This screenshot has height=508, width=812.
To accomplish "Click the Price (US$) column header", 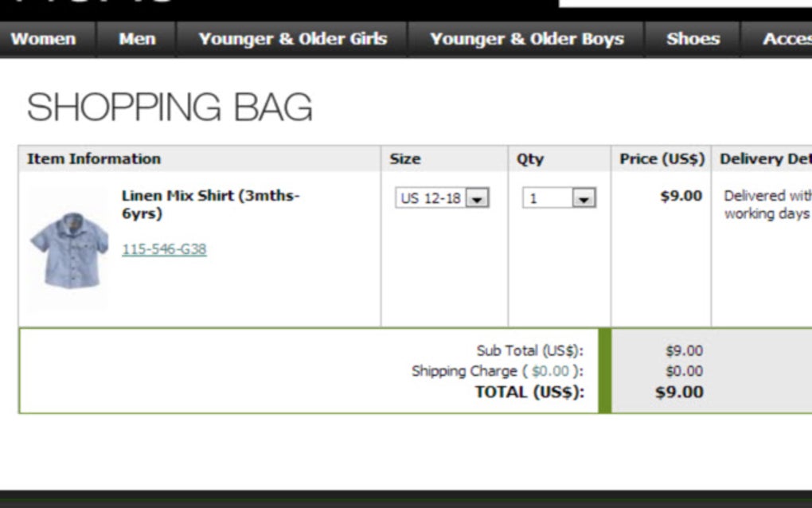I will point(662,158).
